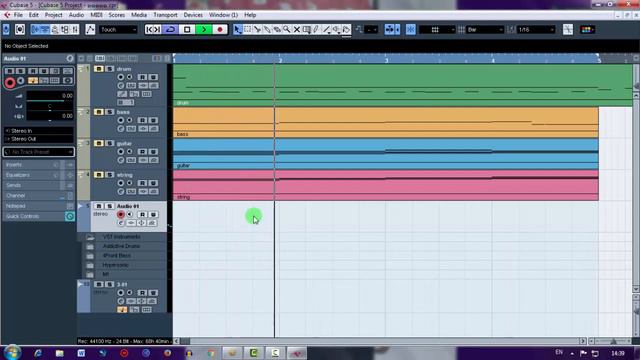The width and height of the screenshot is (640, 360).
Task: Select the Draw pencil tool
Action: tap(316, 29)
